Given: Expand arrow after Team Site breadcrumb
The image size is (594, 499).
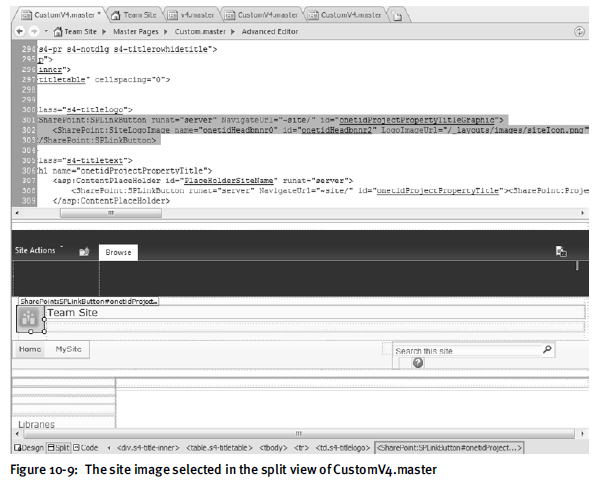Looking at the screenshot, I should 104,32.
